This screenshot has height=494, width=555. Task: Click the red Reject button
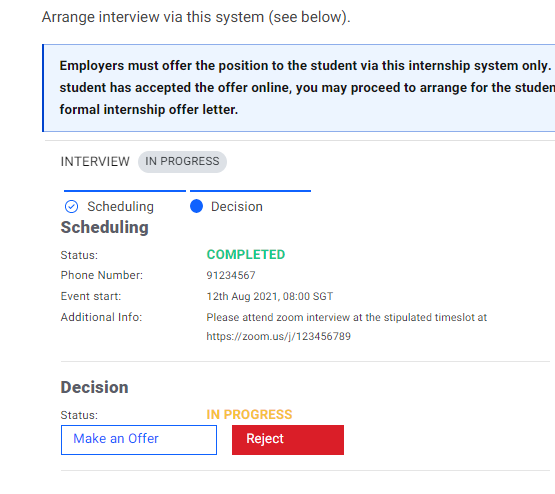(288, 440)
